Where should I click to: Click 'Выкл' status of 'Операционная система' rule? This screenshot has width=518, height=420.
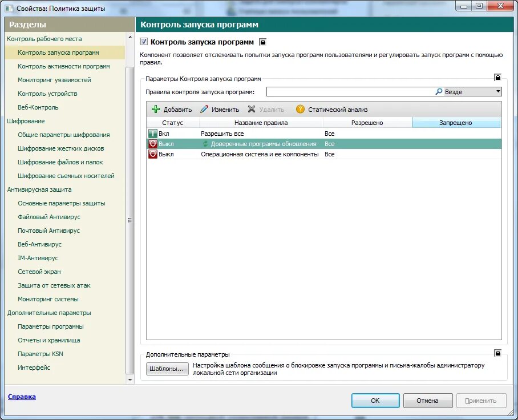tap(166, 154)
